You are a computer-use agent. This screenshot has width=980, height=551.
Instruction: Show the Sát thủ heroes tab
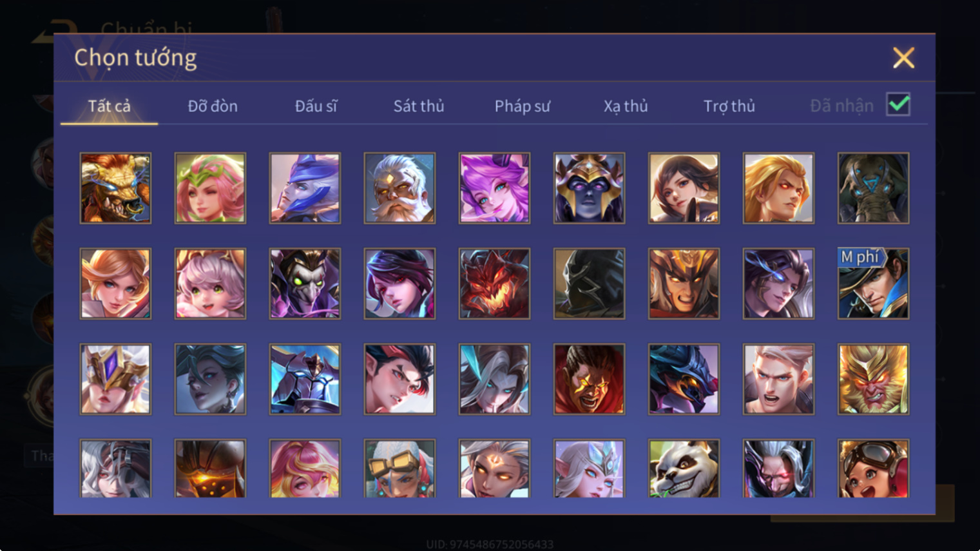tap(419, 106)
